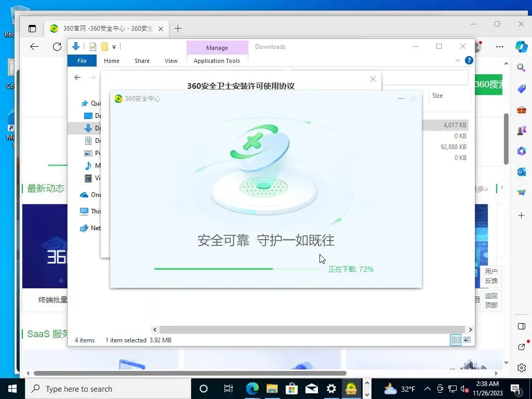The image size is (532, 399).
Task: Open the weather widget showing 32°F
Action: pos(400,389)
